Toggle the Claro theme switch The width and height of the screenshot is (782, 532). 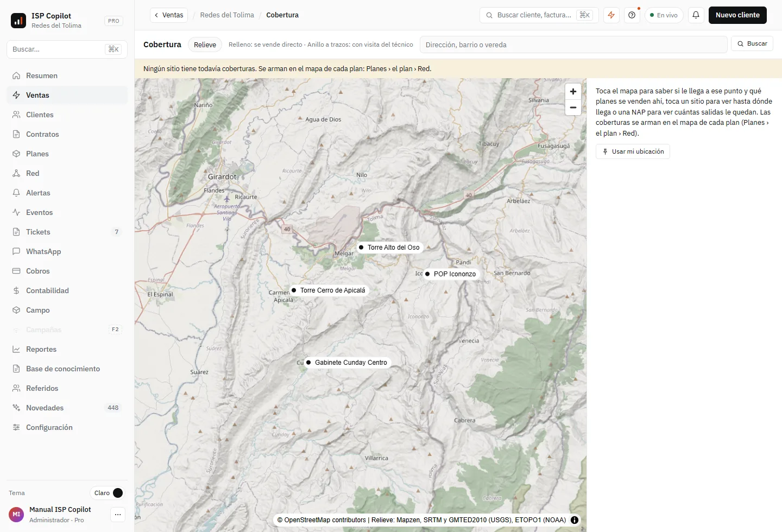(107, 493)
